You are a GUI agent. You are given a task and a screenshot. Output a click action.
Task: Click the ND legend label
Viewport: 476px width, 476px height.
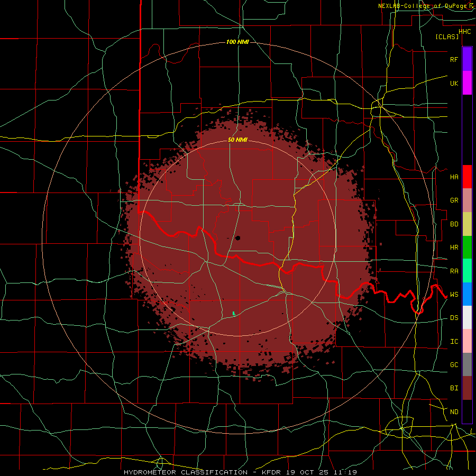point(454,412)
